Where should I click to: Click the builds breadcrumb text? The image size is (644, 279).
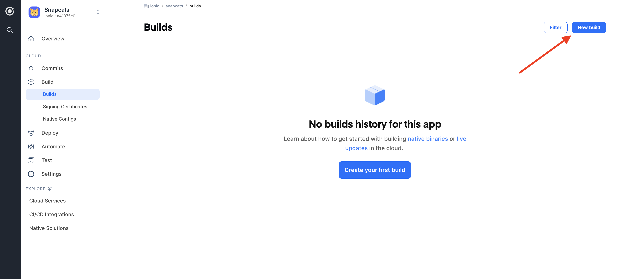(195, 6)
